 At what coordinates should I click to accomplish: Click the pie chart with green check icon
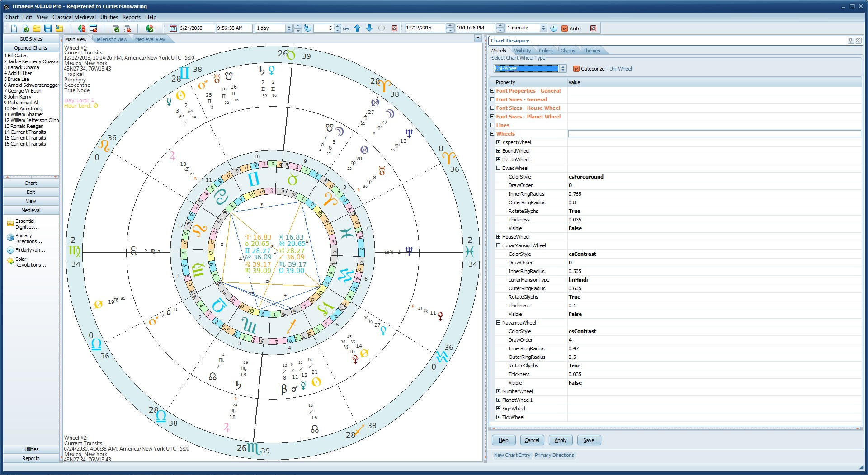point(150,28)
